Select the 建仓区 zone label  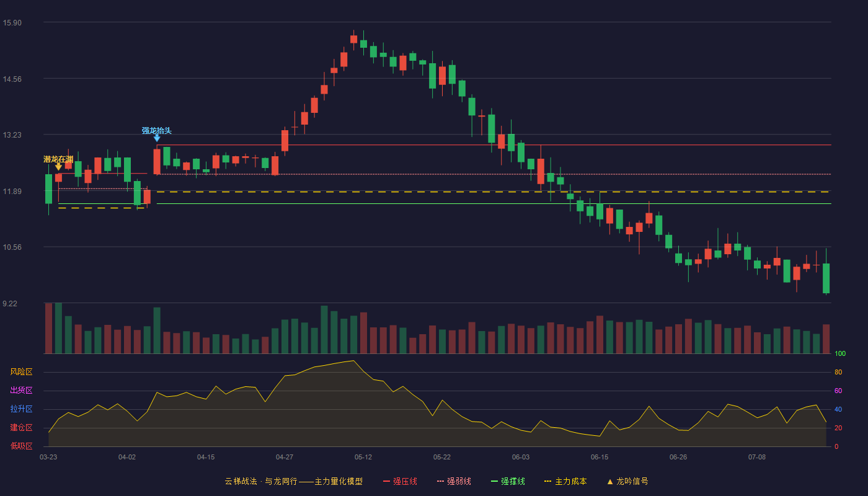[22, 428]
